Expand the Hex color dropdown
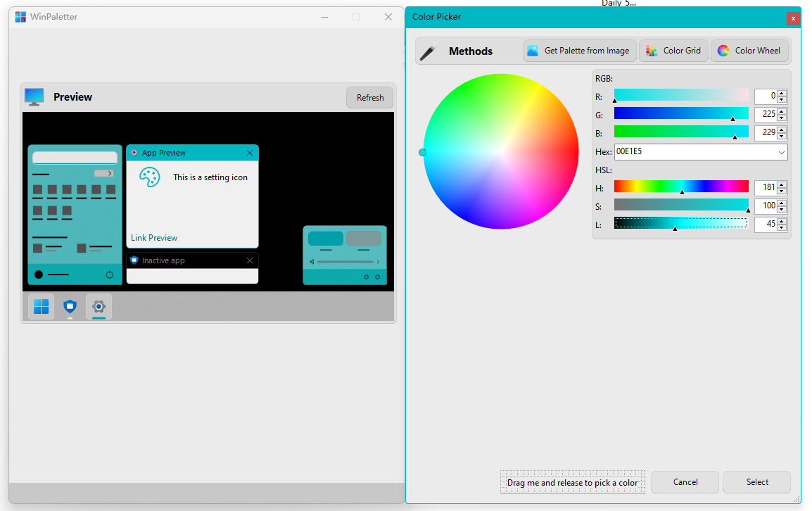This screenshot has height=511, width=812. pyautogui.click(x=782, y=152)
